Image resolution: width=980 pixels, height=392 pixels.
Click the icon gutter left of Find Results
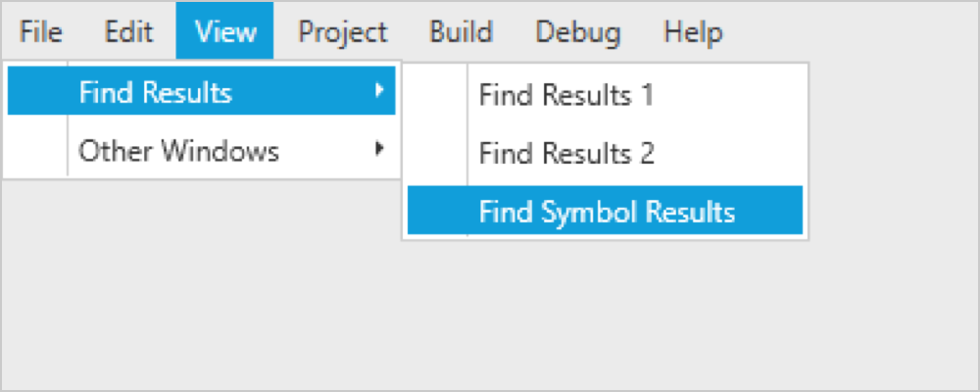[37, 93]
